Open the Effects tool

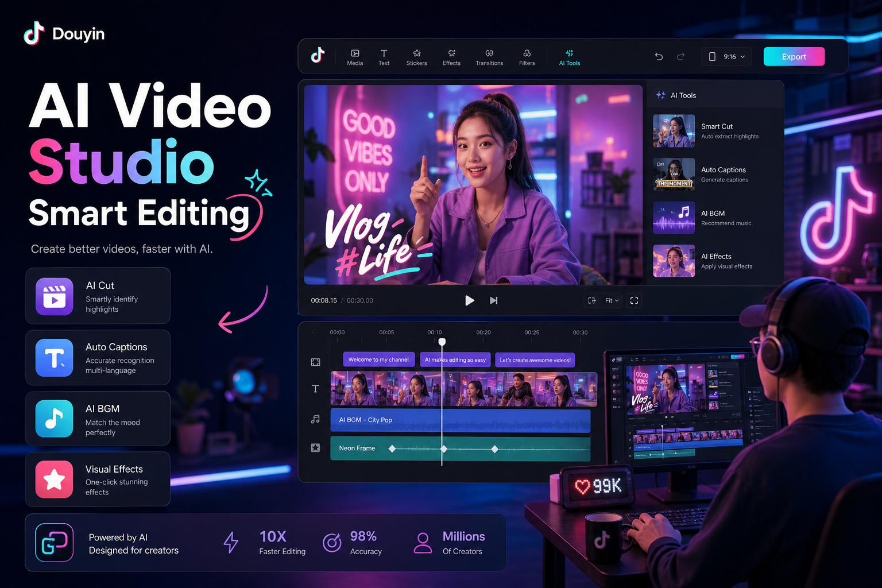tap(451, 57)
